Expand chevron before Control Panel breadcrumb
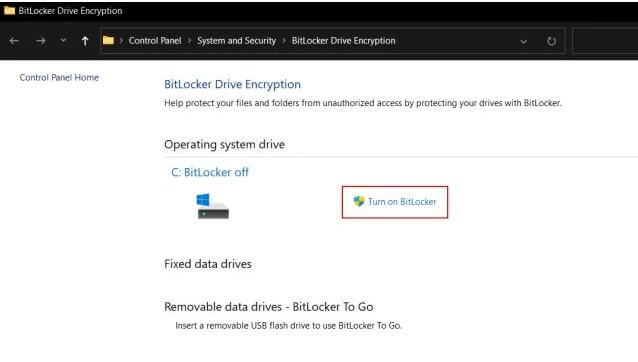Image resolution: width=638 pixels, height=362 pixels. [x=121, y=41]
